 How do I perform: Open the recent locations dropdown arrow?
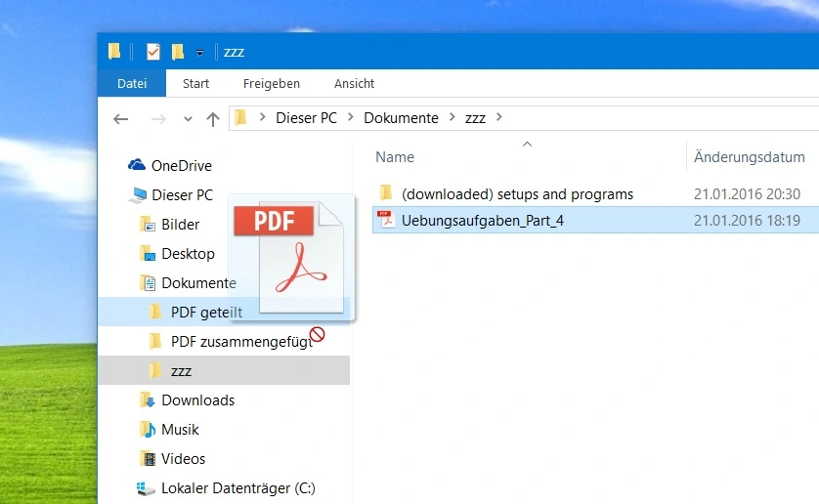tap(188, 119)
